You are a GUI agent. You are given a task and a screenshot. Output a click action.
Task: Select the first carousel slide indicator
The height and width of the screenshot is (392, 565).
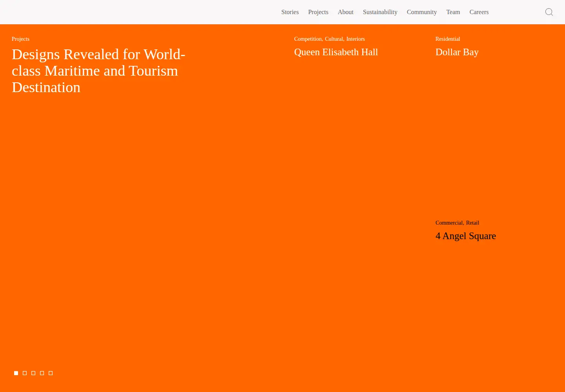[16, 373]
